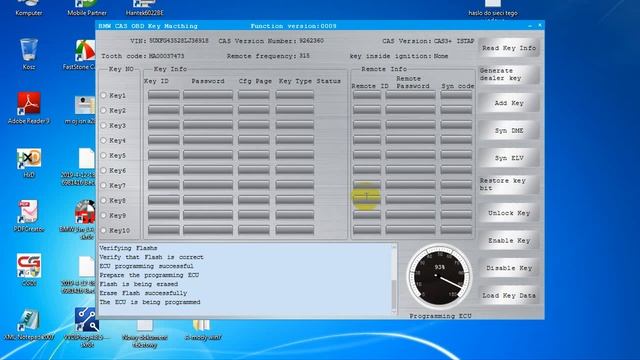Click the Key1 Remote ID field
This screenshot has width=640, height=360.
click(x=367, y=95)
